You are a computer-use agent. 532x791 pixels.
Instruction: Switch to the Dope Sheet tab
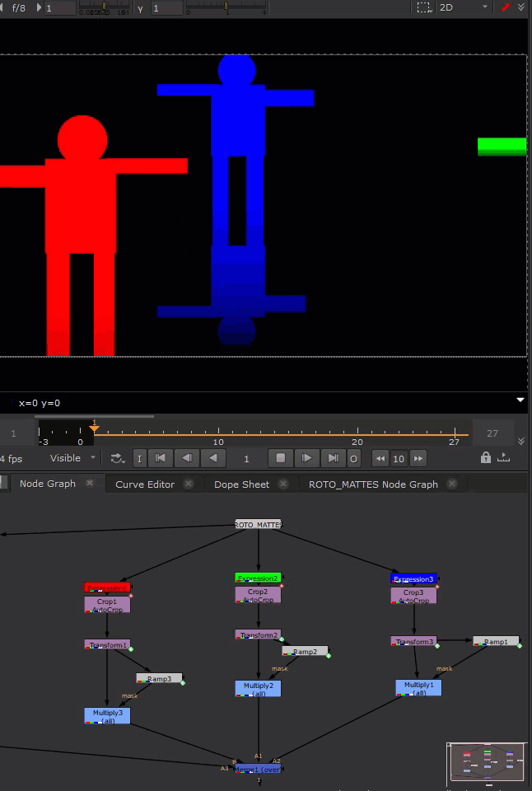(x=241, y=484)
